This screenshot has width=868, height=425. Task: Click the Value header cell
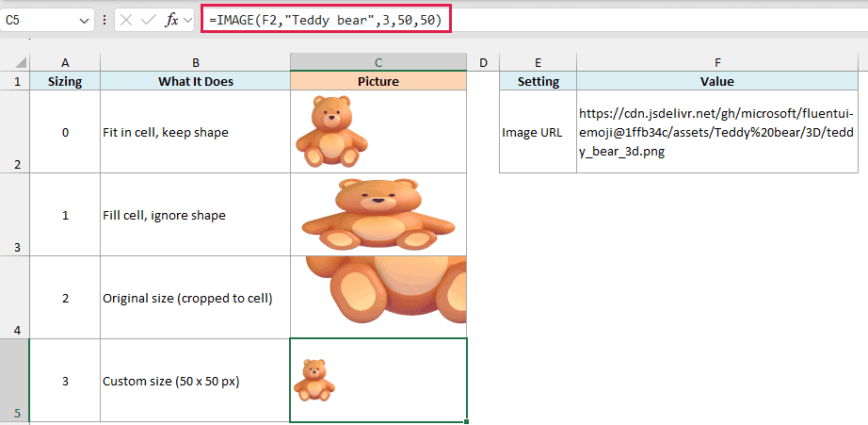pyautogui.click(x=717, y=81)
